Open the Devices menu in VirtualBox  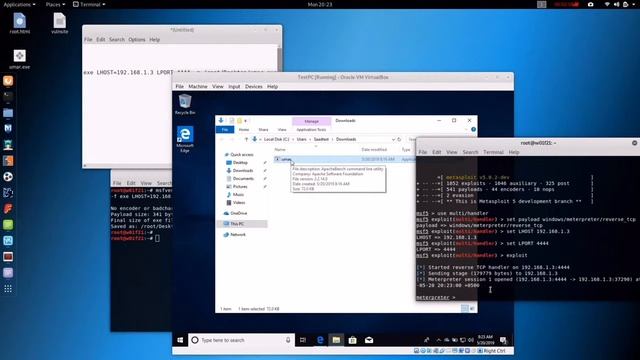coord(253,87)
